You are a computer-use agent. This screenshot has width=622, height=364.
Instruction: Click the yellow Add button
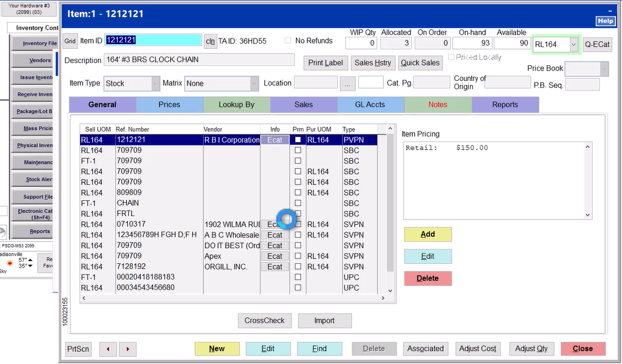coord(427,234)
